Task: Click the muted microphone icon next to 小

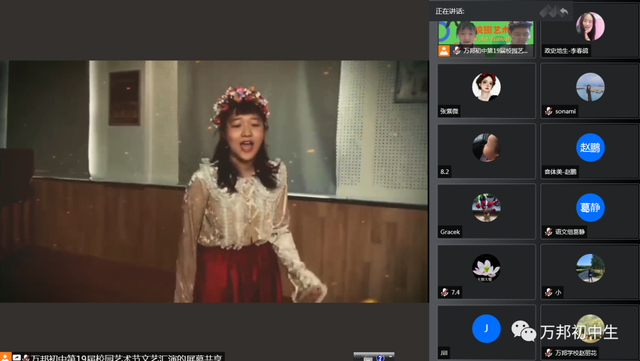Action: pyautogui.click(x=549, y=292)
